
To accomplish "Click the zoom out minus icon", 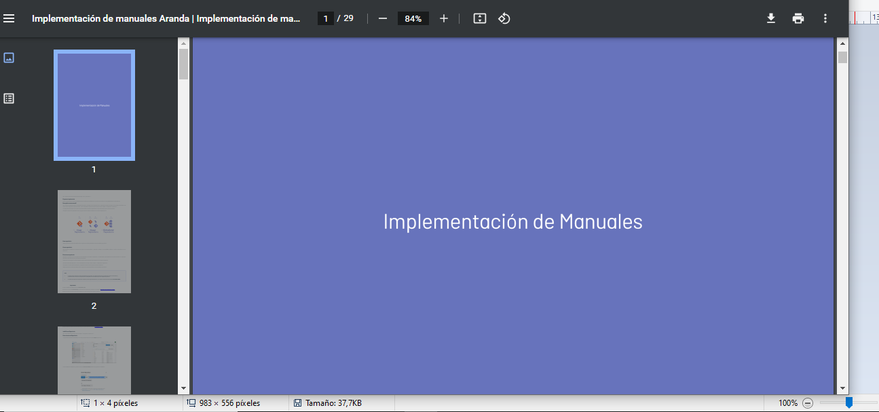I will (382, 18).
